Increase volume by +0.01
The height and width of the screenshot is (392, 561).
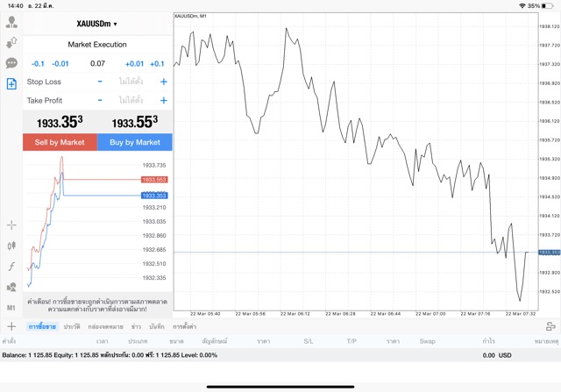click(x=134, y=63)
